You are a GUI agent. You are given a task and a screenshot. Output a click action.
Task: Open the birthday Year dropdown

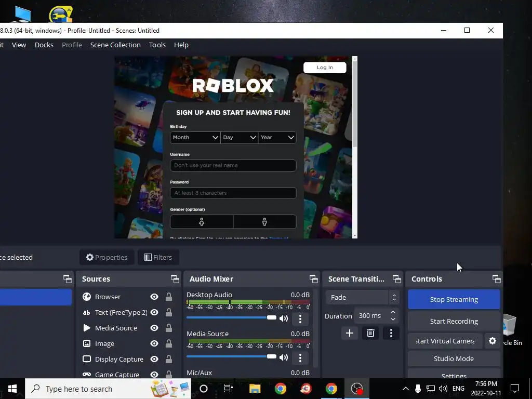277,137
